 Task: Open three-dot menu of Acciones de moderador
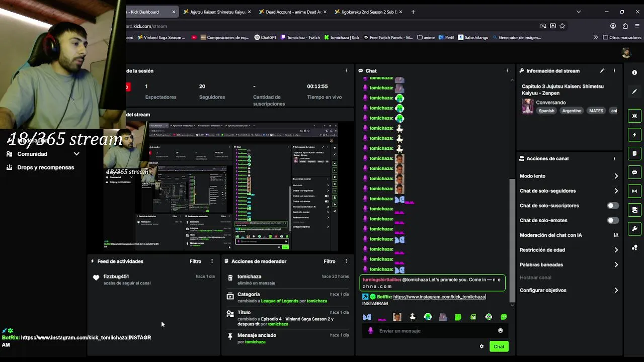[x=346, y=261]
